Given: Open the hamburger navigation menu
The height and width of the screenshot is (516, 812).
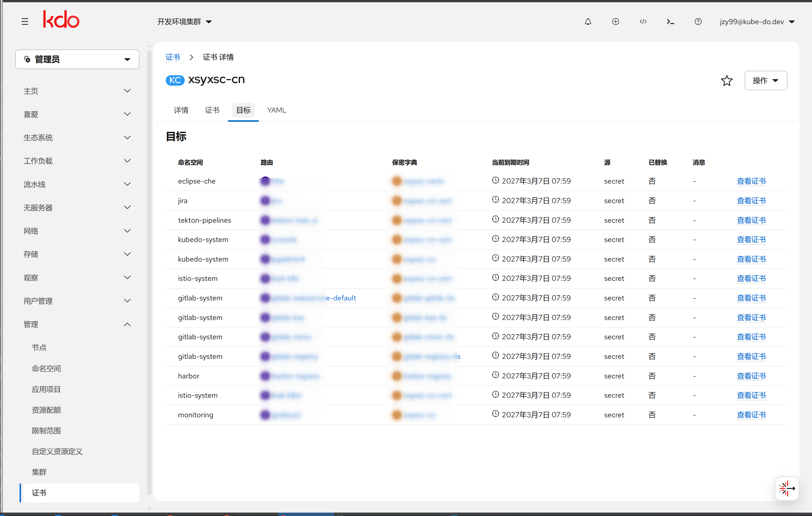Looking at the screenshot, I should pyautogui.click(x=25, y=22).
